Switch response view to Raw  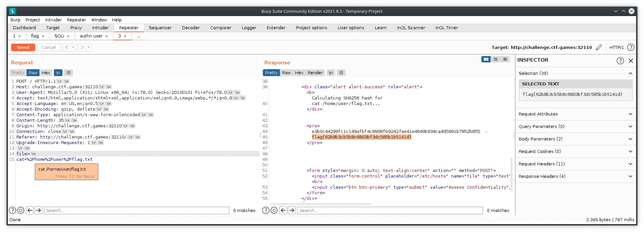tap(286, 73)
